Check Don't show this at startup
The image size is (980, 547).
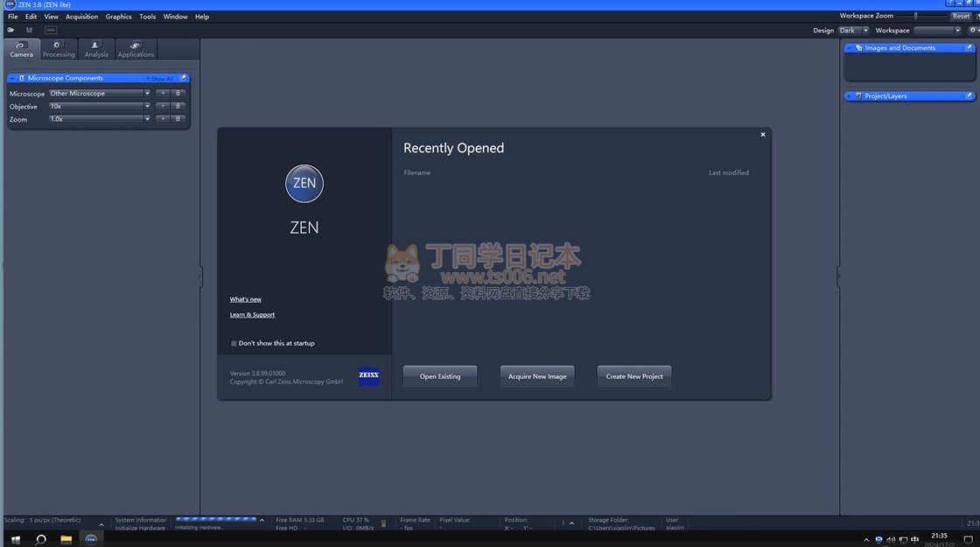[234, 343]
